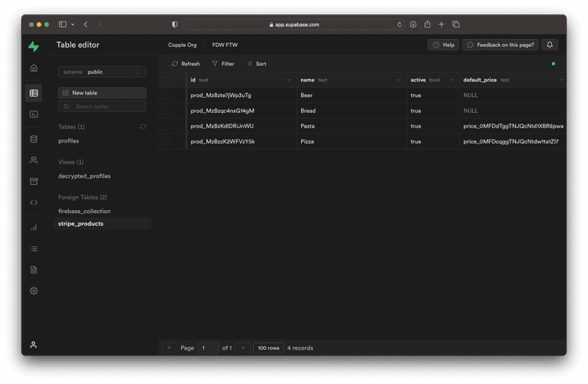Open Table editor icon in left sidebar
Image resolution: width=588 pixels, height=384 pixels.
tap(34, 93)
